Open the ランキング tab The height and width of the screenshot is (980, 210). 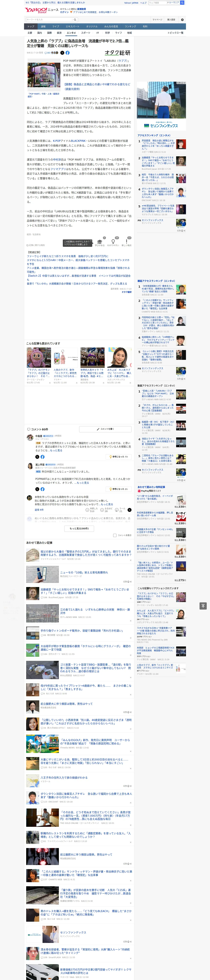(130, 27)
